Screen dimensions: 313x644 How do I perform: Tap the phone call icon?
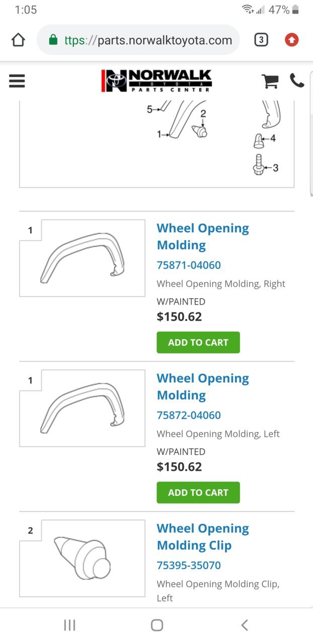point(297,80)
